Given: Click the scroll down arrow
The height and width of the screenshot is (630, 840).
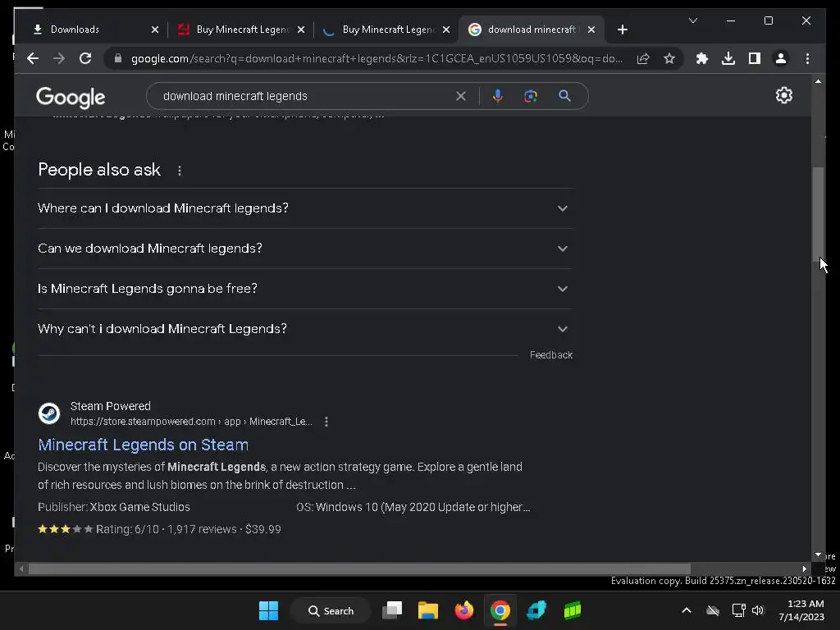Looking at the screenshot, I should pyautogui.click(x=818, y=555).
